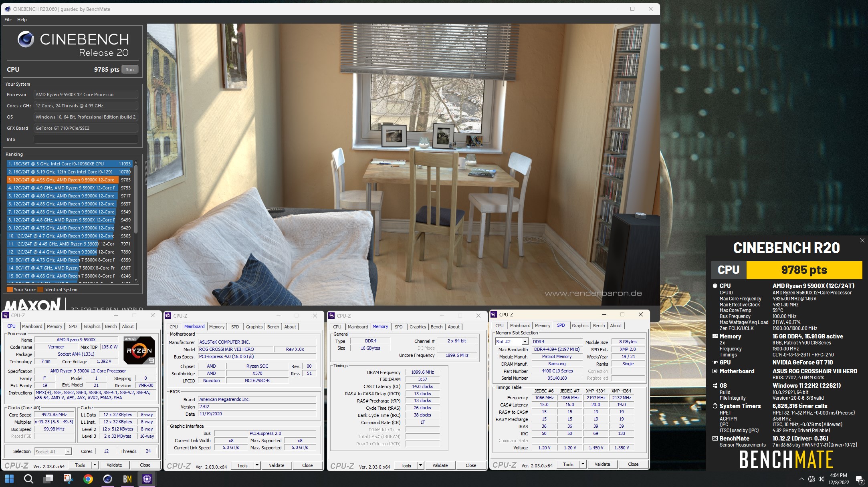
Task: Click the CPU section icon in BenchMate panel
Action: point(715,286)
